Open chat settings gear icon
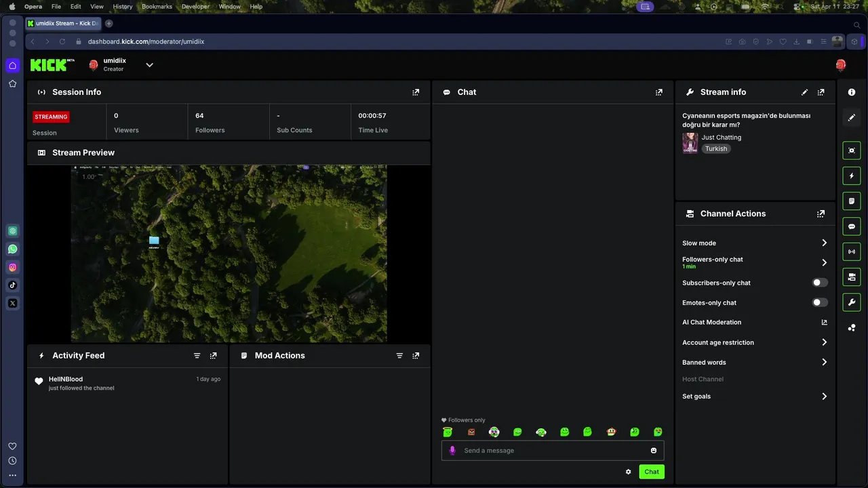 (x=628, y=472)
